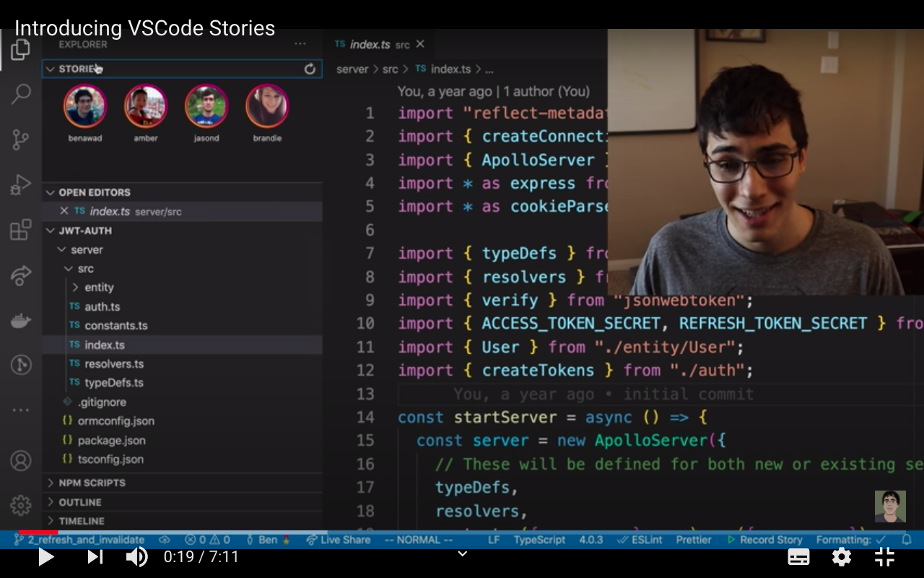Image resolution: width=924 pixels, height=578 pixels.
Task: Skip to next video
Action: (x=95, y=557)
